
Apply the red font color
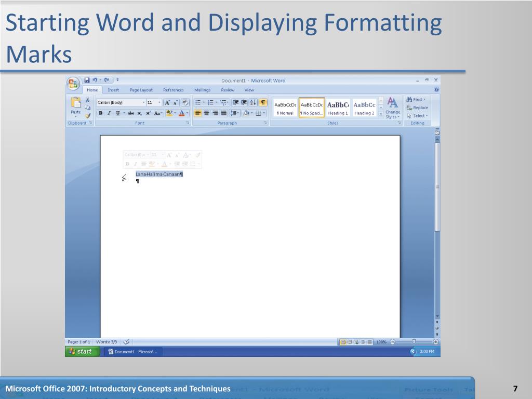pos(182,113)
